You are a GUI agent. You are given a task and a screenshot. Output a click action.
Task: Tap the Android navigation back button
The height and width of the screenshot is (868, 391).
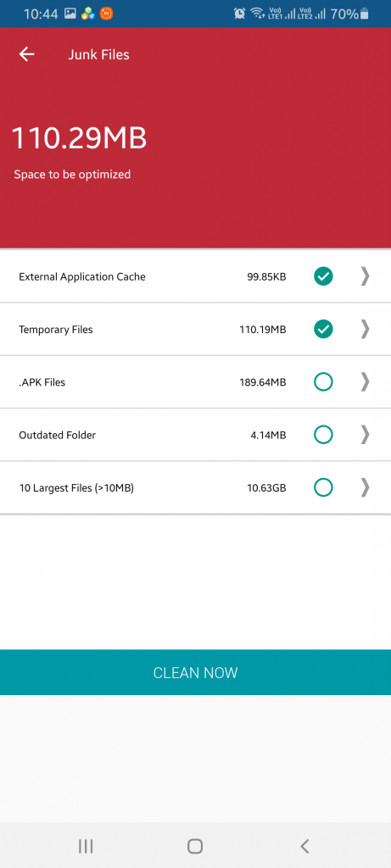coord(304,846)
